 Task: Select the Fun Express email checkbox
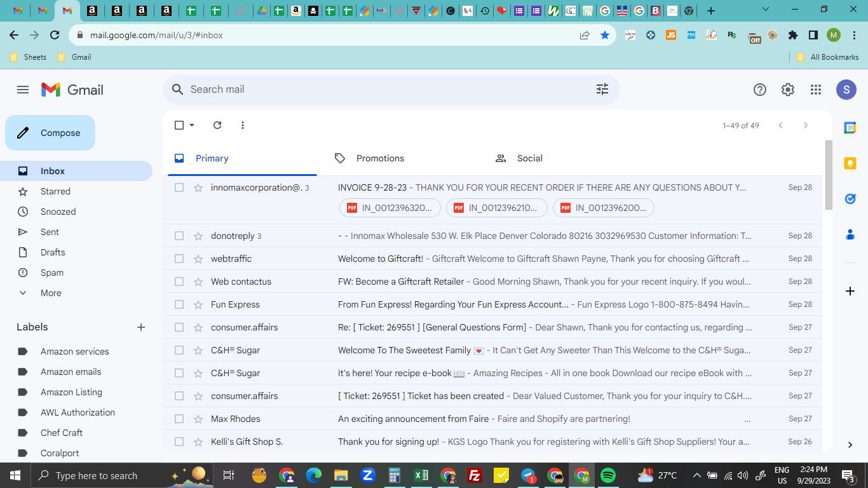click(x=179, y=304)
